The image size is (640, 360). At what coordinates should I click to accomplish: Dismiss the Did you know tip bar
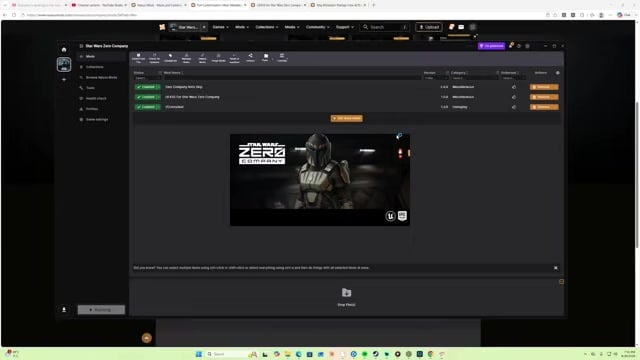[x=556, y=268]
